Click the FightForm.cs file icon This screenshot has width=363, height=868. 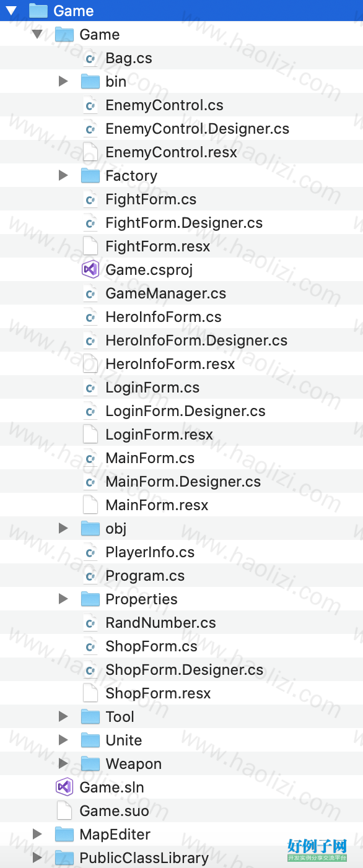coord(90,199)
